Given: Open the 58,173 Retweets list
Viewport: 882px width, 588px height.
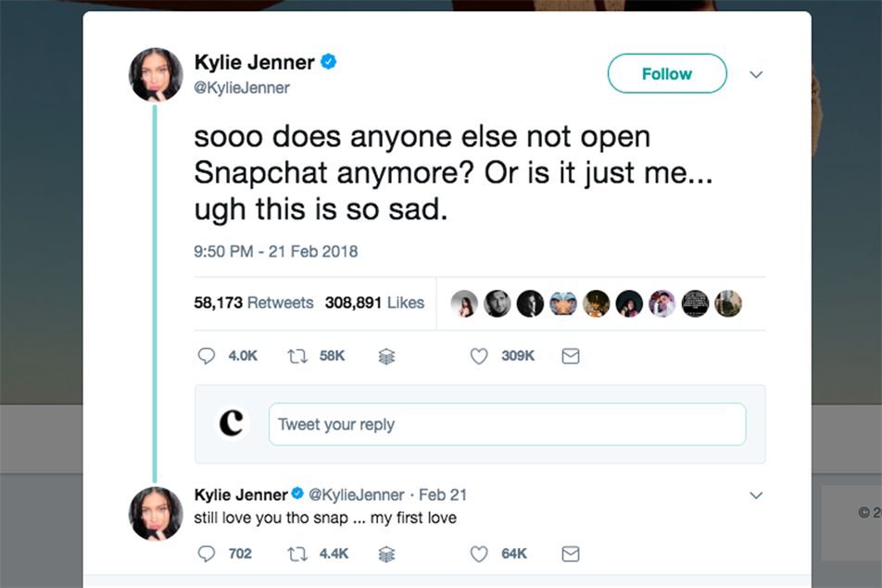Looking at the screenshot, I should pyautogui.click(x=255, y=303).
